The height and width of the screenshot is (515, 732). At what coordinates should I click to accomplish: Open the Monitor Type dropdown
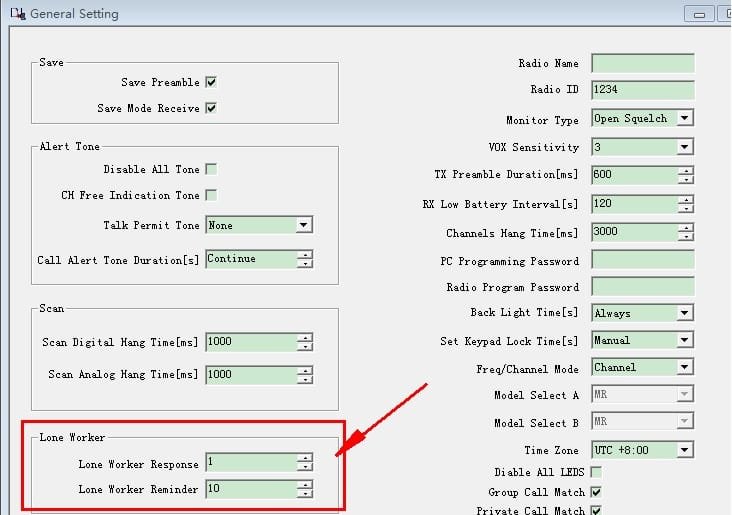685,118
